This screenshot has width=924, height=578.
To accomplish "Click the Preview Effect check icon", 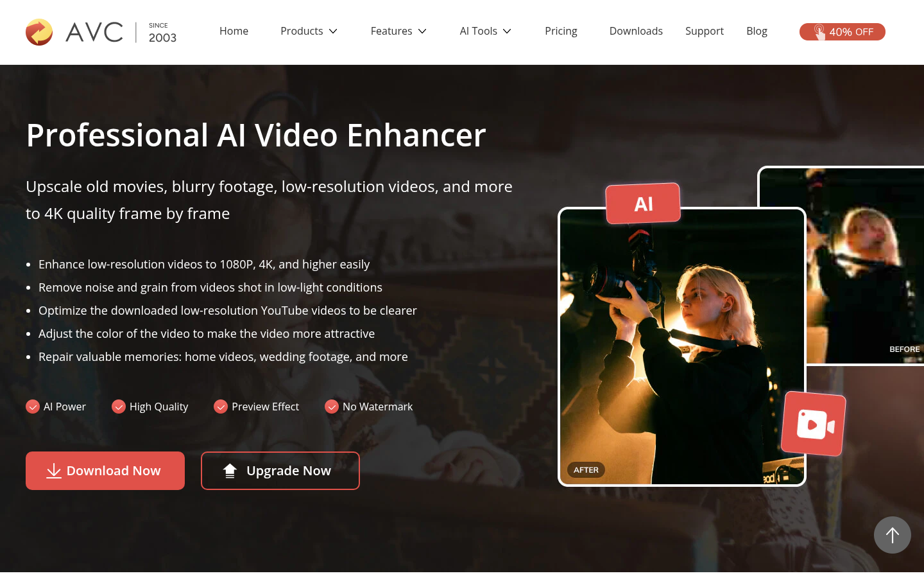I will pyautogui.click(x=221, y=407).
